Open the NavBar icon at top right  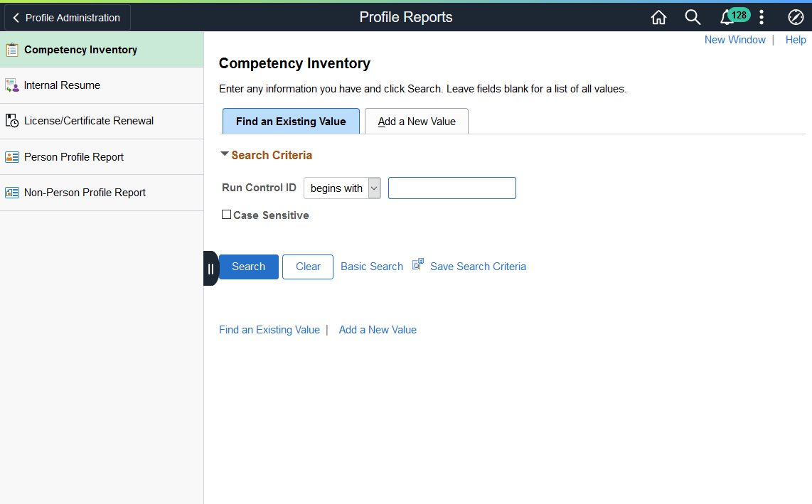[x=796, y=16]
